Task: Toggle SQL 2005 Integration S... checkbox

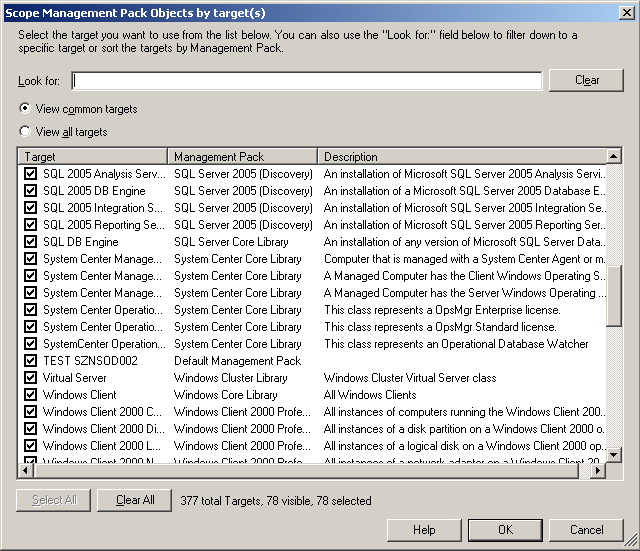Action: point(30,208)
